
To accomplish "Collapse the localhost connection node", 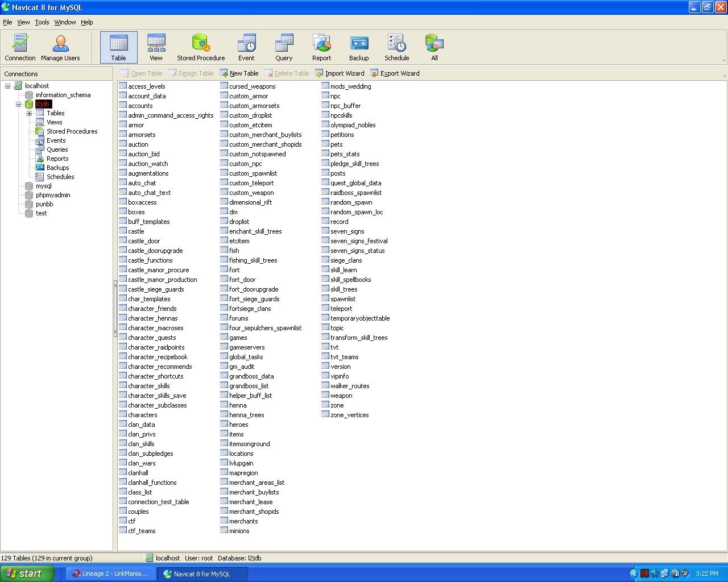I will click(x=7, y=86).
